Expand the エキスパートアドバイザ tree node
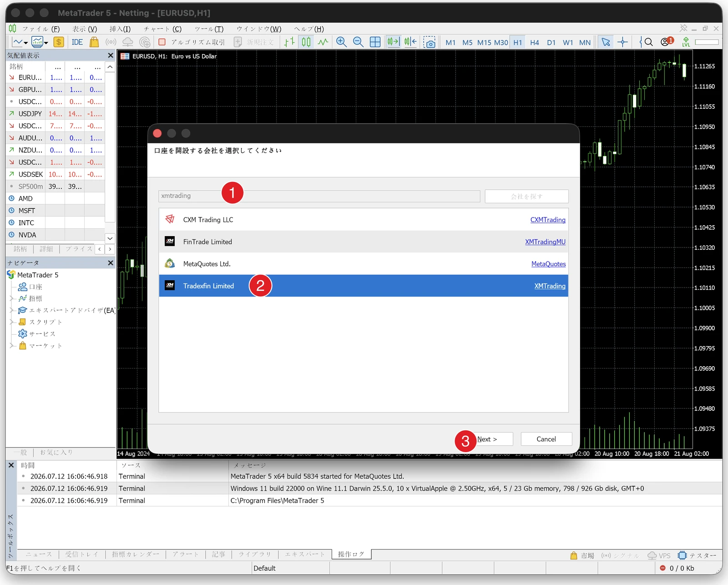Viewport: 728px width, 585px height. [11, 310]
